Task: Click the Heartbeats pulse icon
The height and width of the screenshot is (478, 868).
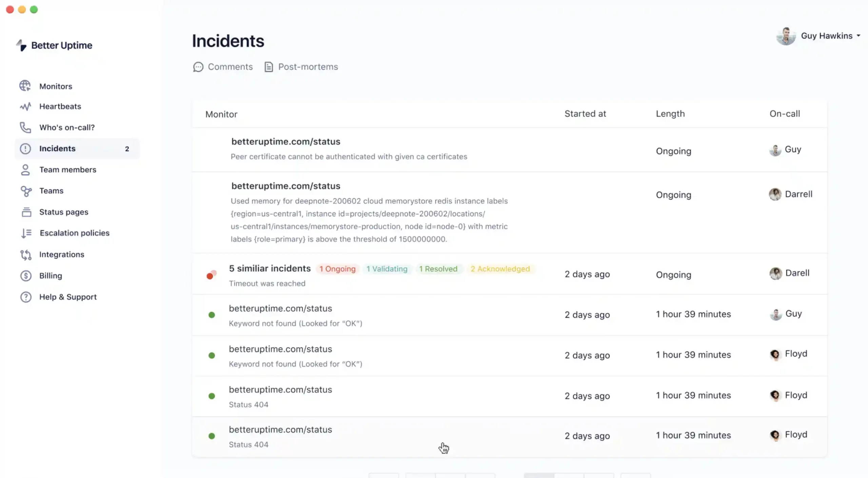Action: tap(25, 107)
